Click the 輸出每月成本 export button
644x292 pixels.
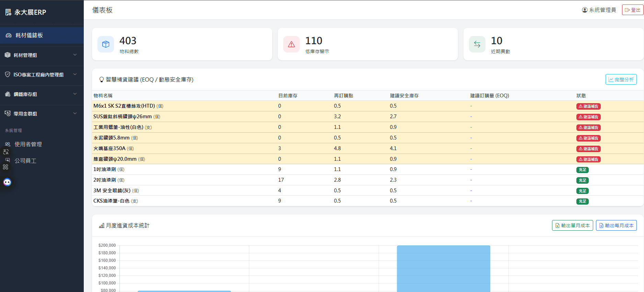616,226
